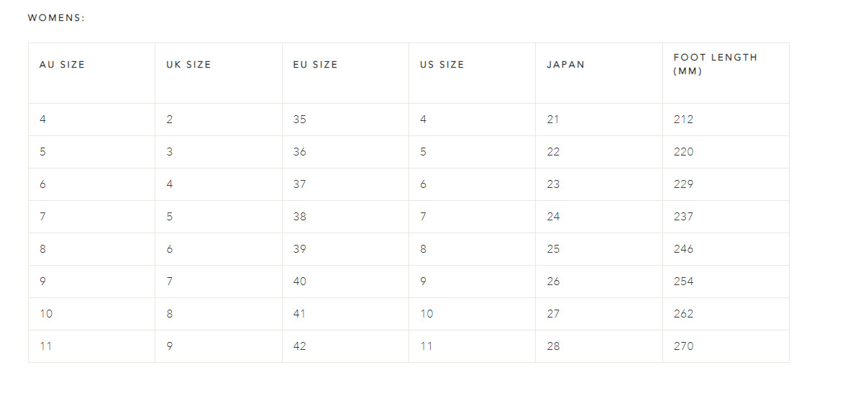Screen dimensions: 868x396
Task: Select EU size 36 cell
Action: point(345,152)
